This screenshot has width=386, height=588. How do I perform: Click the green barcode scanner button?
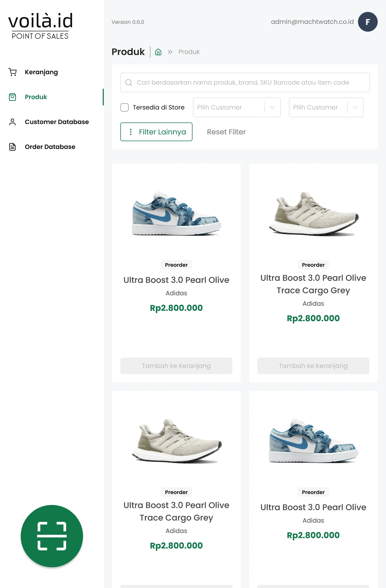(x=52, y=536)
